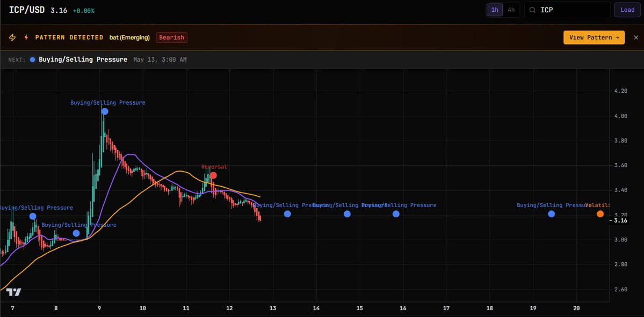
Task: Select the Buying/Selling Pressure marker after day 13
Action: 287,214
